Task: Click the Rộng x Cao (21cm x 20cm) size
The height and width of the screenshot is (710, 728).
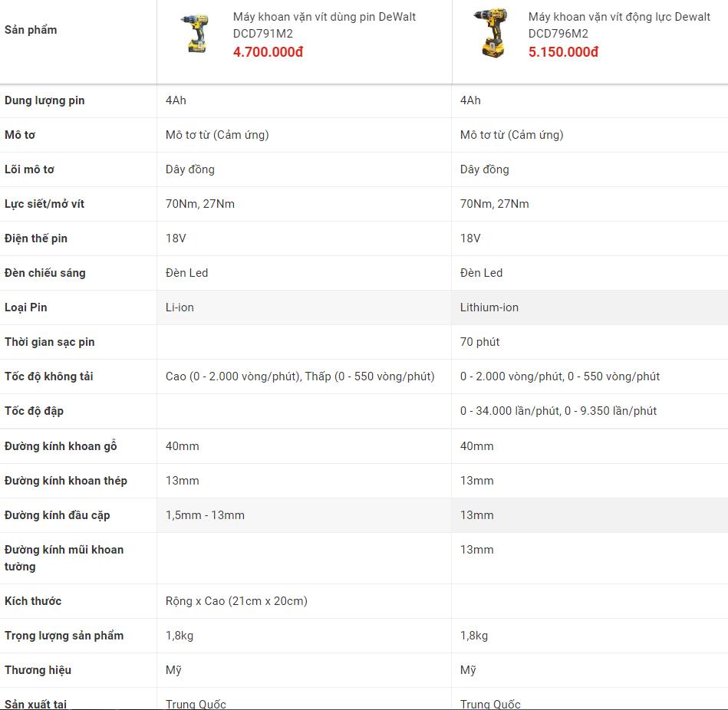Action: (236, 601)
